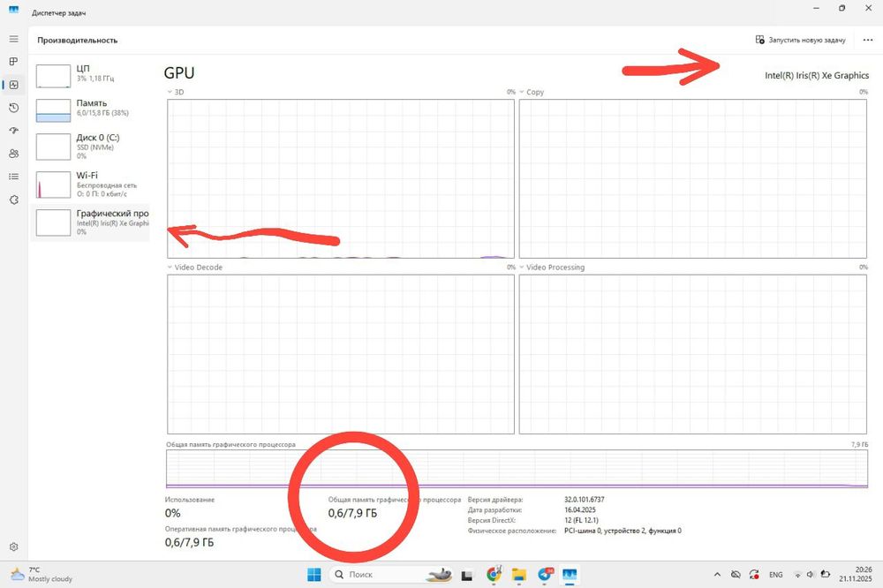Image resolution: width=883 pixels, height=588 pixels.
Task: Open the weather widget Mostly cloudy
Action: (42, 575)
